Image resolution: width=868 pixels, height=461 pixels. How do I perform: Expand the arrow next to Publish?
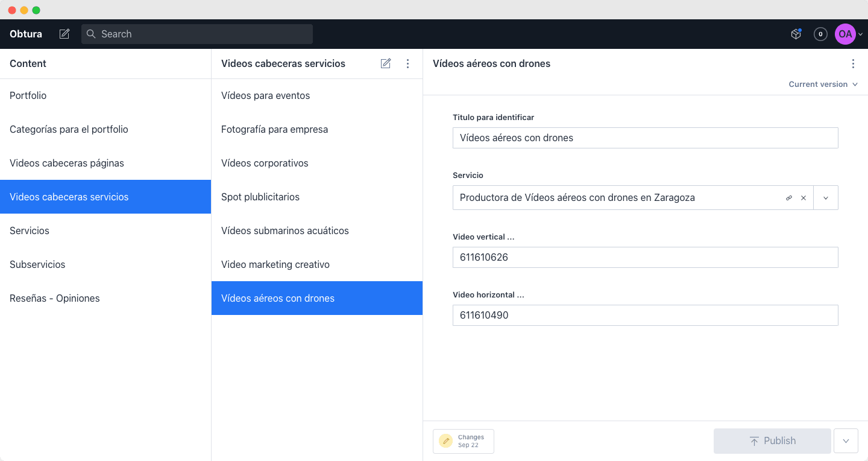846,441
